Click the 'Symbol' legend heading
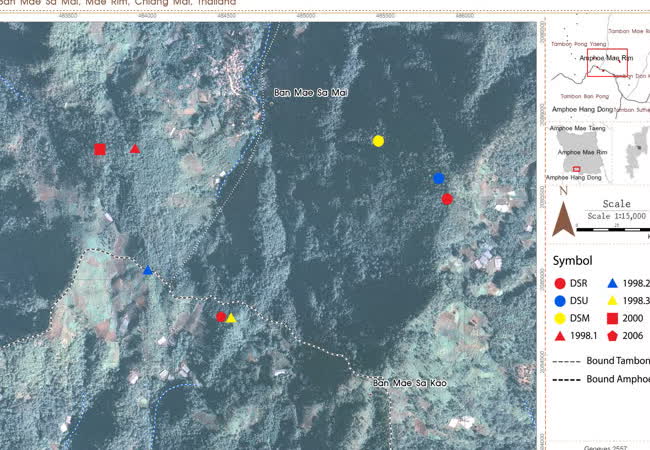The image size is (650, 450). [572, 261]
